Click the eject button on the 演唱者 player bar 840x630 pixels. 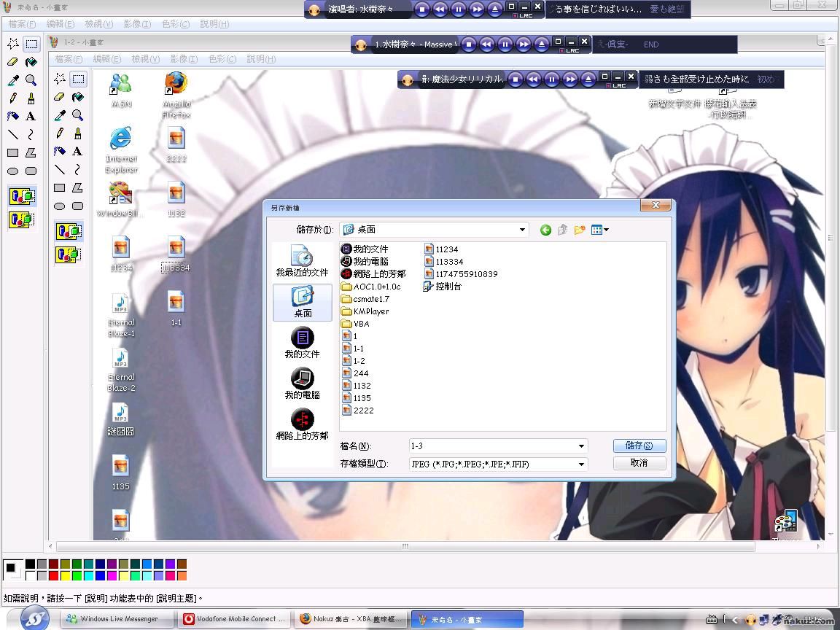coord(495,9)
